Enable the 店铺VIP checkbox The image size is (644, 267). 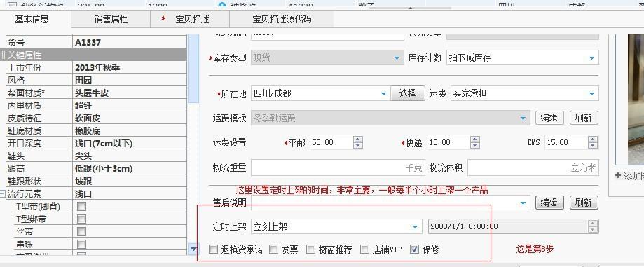tap(364, 249)
